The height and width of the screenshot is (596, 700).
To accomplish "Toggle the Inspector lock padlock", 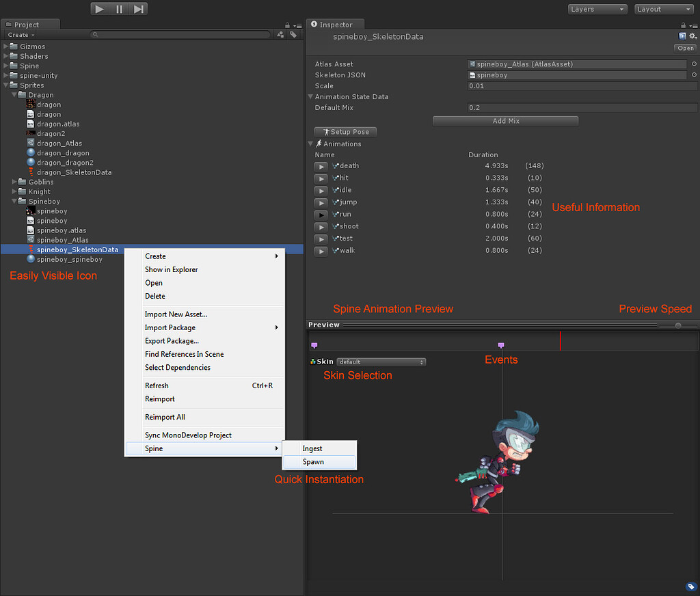I will (x=682, y=24).
